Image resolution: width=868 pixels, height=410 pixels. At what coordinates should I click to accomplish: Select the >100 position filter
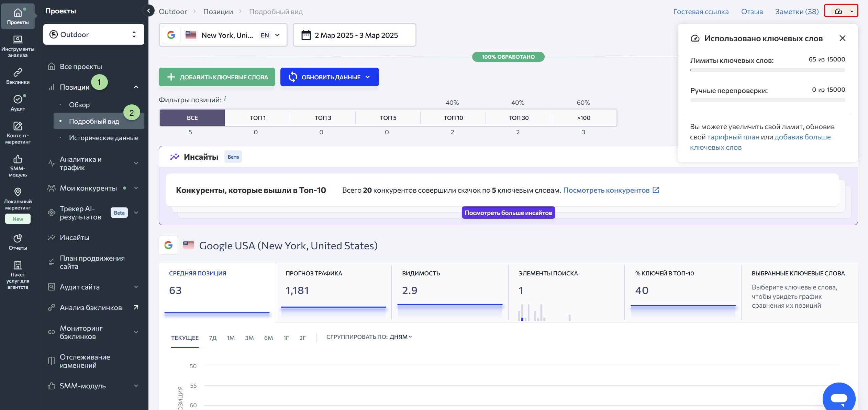584,118
